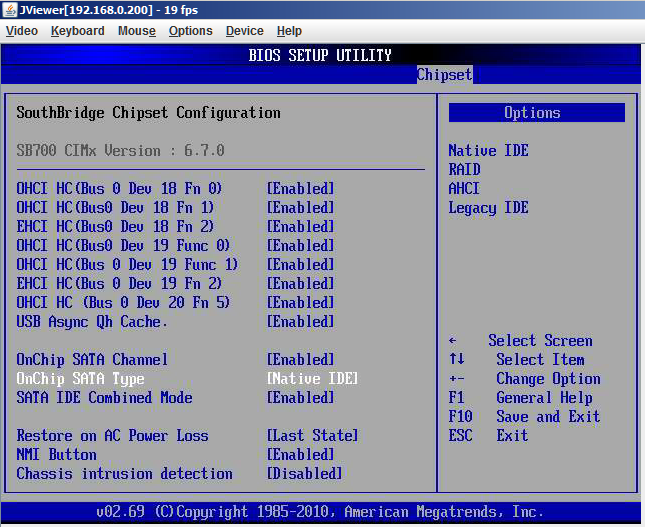Click the NMI Button label
Image resolution: width=645 pixels, height=527 pixels.
(57, 455)
